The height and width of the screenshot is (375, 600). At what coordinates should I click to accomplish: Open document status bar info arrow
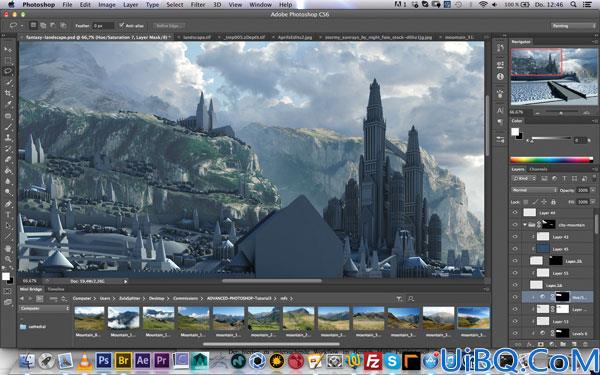click(126, 282)
